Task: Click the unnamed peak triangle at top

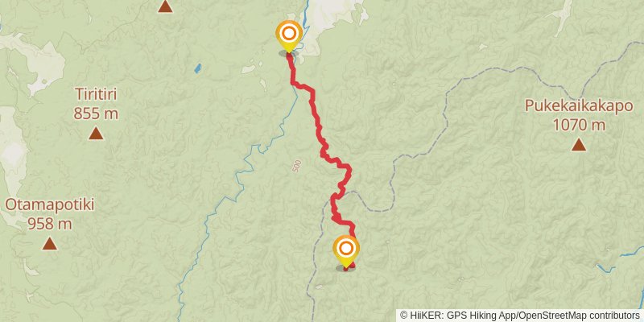Action: pyautogui.click(x=165, y=6)
